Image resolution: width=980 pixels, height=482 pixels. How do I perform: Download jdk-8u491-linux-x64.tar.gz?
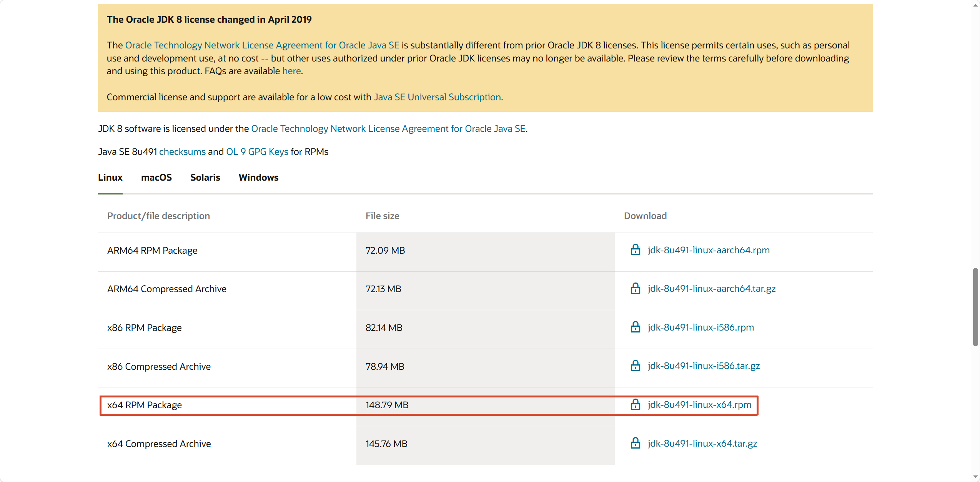702,444
